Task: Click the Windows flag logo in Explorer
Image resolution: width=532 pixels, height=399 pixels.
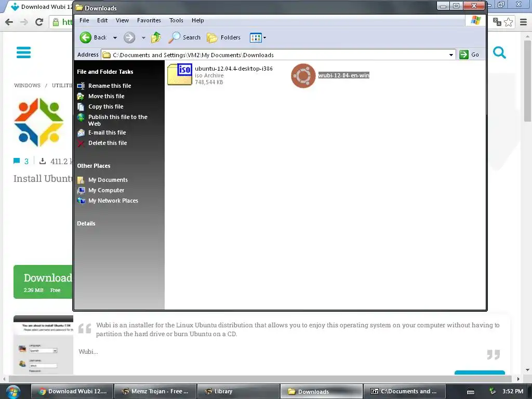Action: [x=476, y=20]
